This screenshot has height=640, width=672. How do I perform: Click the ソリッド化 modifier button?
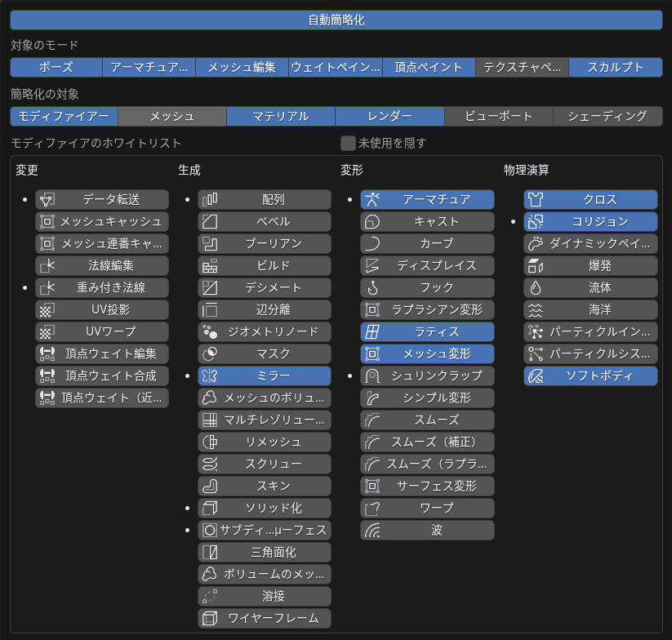click(265, 508)
